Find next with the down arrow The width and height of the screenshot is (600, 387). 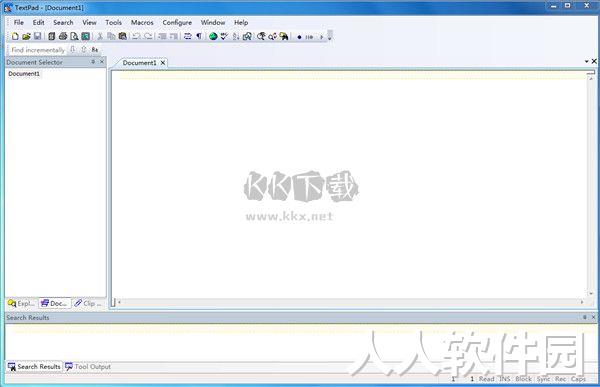(73, 49)
